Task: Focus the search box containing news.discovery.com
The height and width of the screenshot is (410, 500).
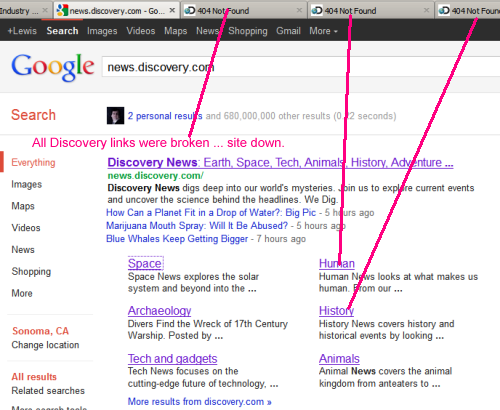Action: [x=301, y=67]
